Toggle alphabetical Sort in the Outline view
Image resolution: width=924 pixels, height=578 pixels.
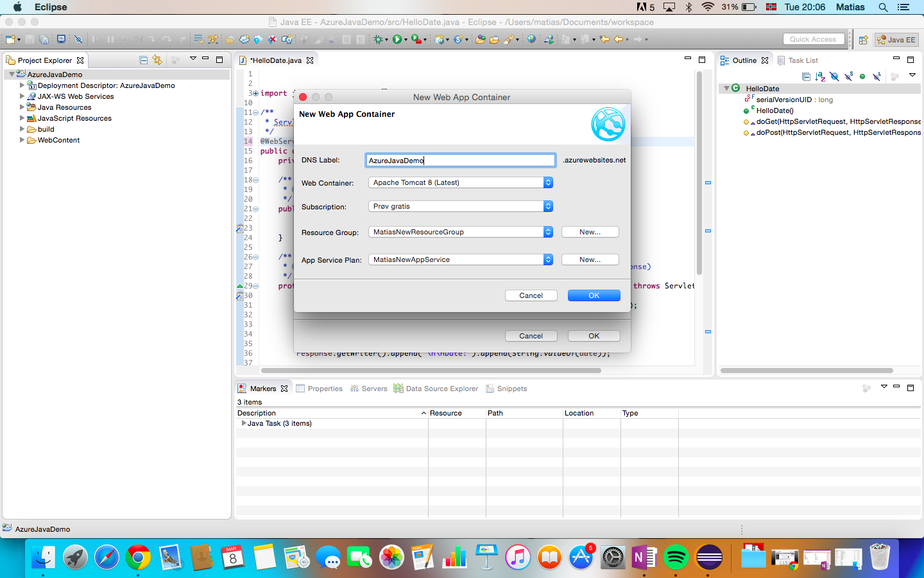coord(820,76)
